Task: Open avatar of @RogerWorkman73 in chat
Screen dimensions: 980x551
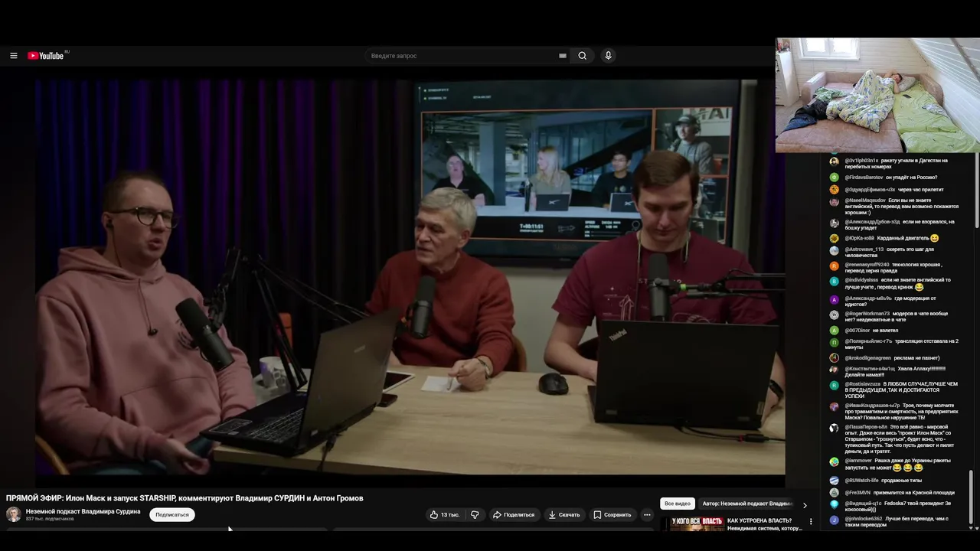Action: (834, 315)
